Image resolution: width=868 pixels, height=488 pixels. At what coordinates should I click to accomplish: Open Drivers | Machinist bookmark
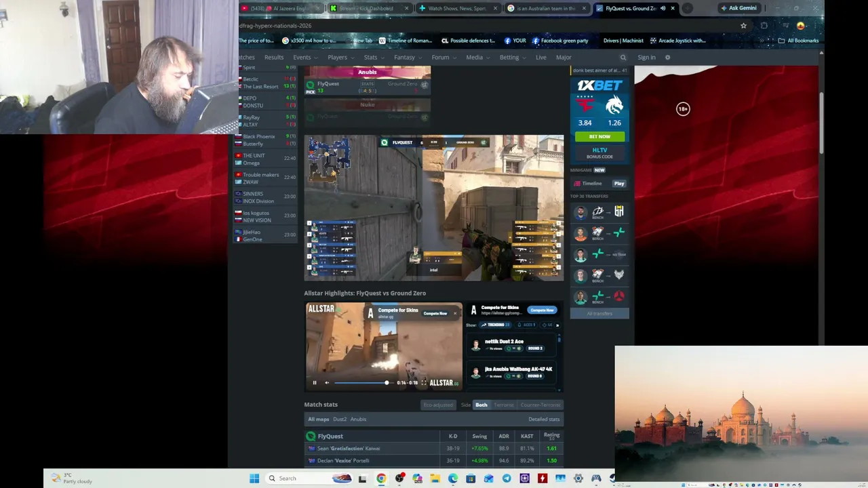click(623, 41)
